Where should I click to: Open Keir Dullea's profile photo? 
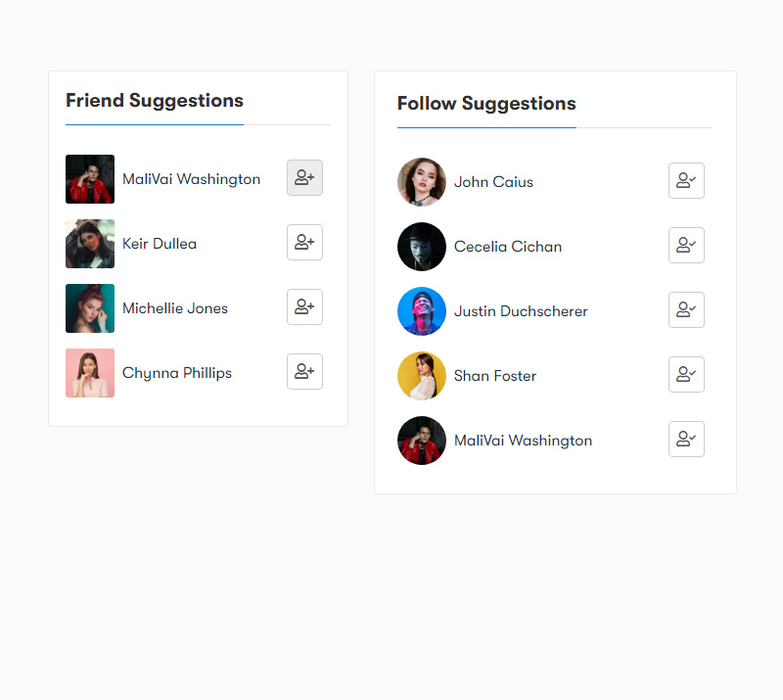pyautogui.click(x=90, y=244)
